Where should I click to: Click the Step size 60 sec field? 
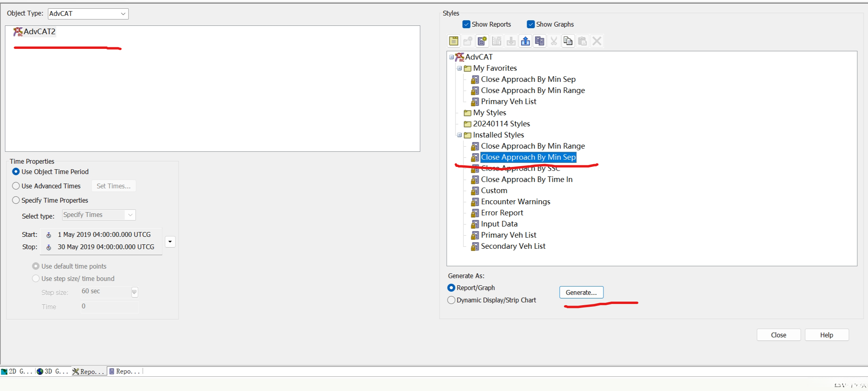pyautogui.click(x=106, y=292)
